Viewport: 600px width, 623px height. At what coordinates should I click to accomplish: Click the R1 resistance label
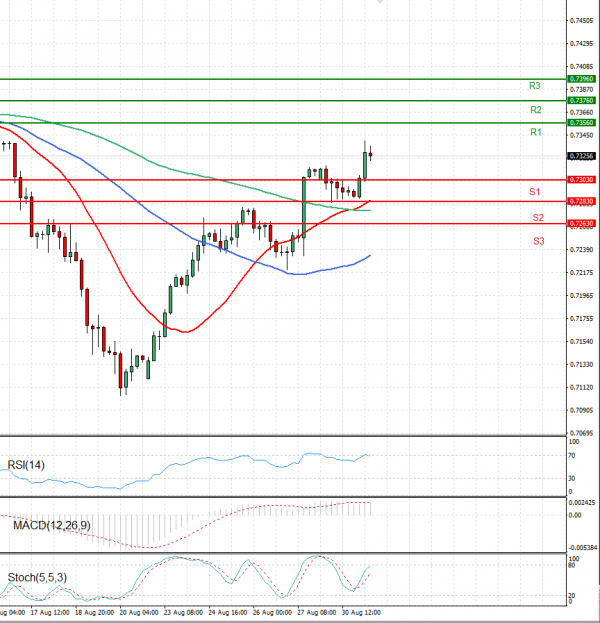536,132
